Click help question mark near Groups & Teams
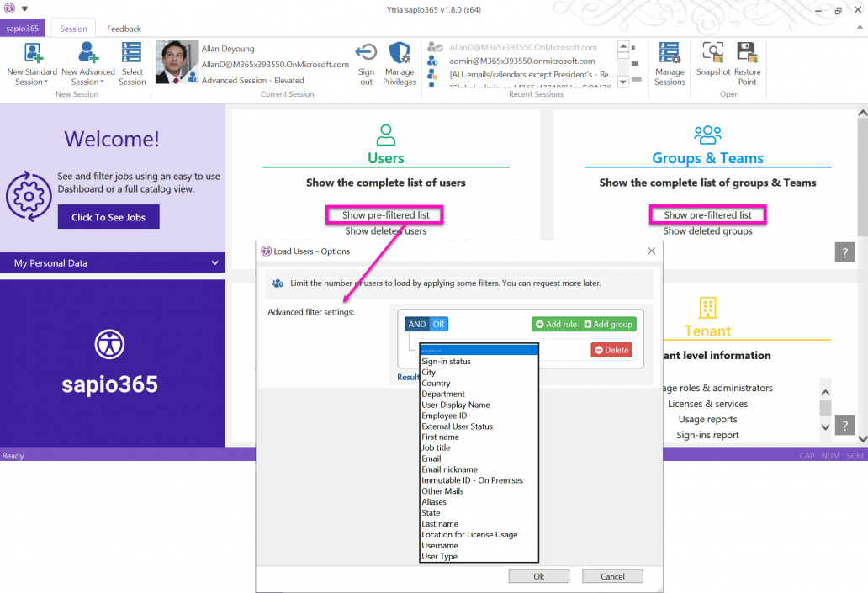The height and width of the screenshot is (593, 868). click(x=844, y=252)
